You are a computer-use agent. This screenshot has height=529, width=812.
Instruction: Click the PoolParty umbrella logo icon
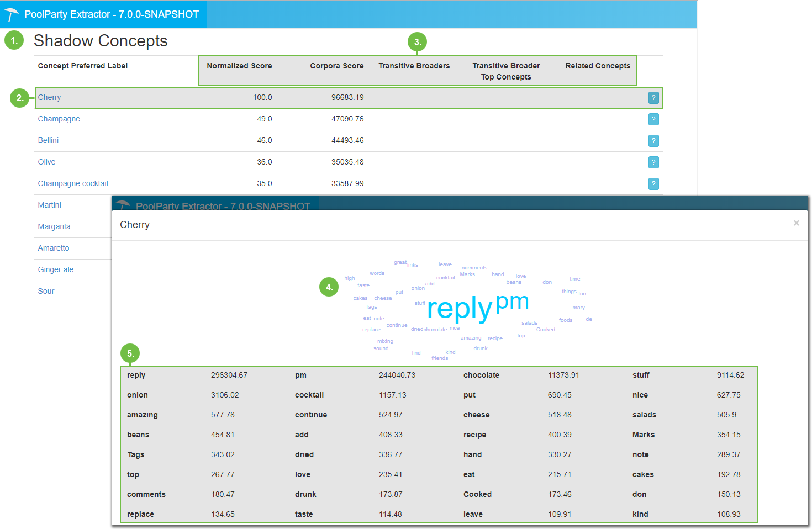coord(11,14)
